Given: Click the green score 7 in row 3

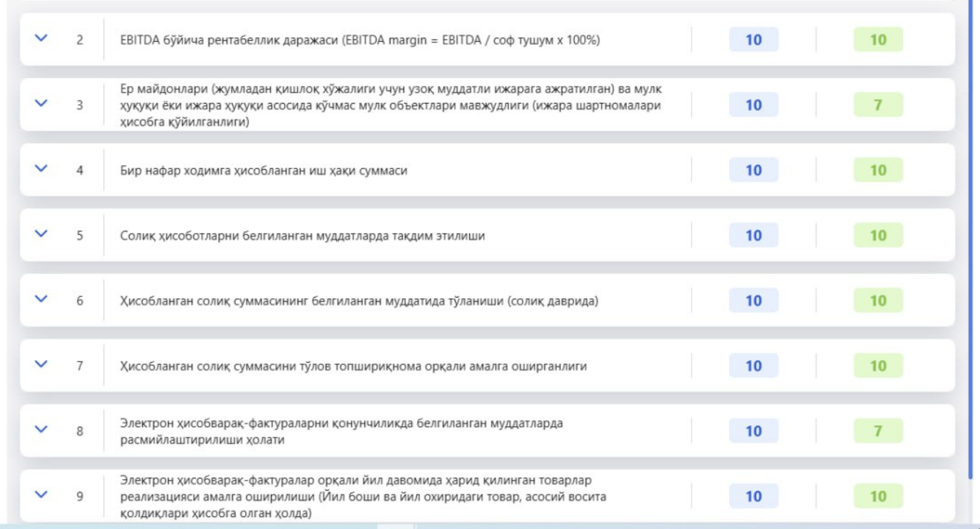Looking at the screenshot, I should [878, 105].
